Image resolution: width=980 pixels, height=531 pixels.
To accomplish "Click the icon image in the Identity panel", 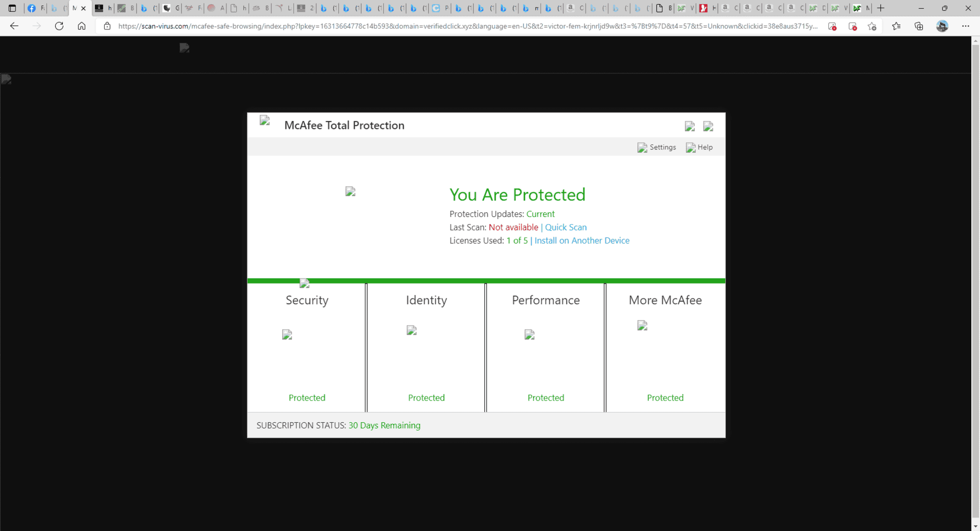I will tap(412, 330).
